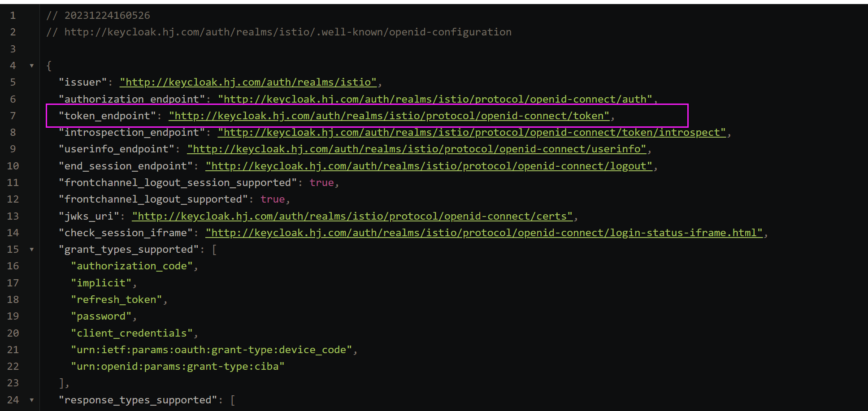Click the "userinfo_endpoint" key
Viewport: 868px width, 411px height.
(x=117, y=149)
